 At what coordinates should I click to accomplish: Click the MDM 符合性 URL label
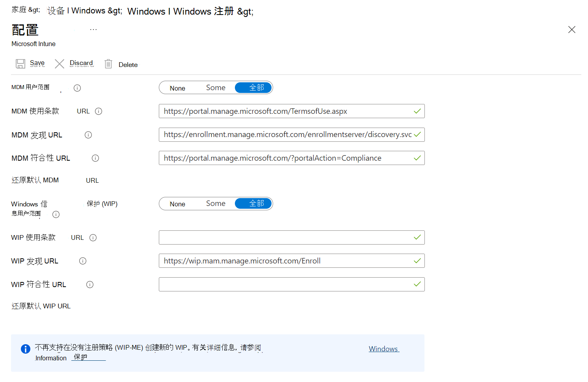(x=41, y=158)
